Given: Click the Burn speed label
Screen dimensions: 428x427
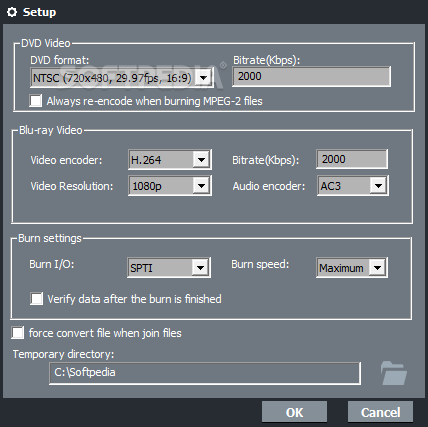Looking at the screenshot, I should [x=260, y=264].
